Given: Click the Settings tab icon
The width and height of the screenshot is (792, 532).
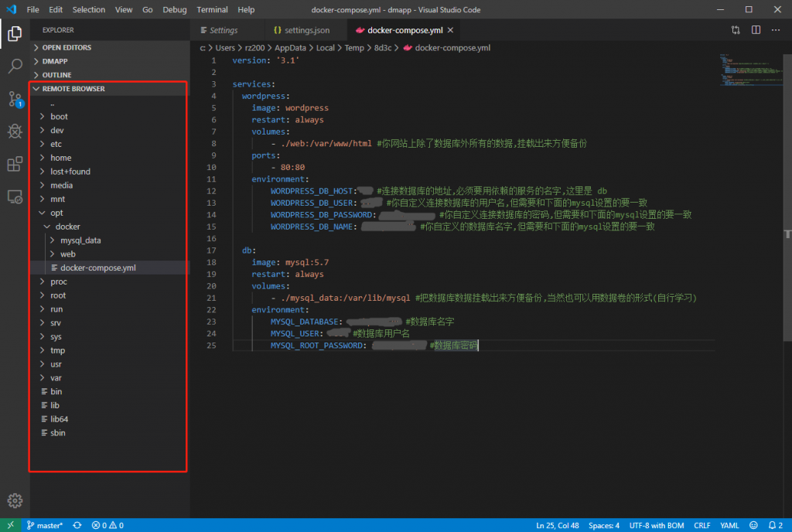Looking at the screenshot, I should click(x=203, y=30).
